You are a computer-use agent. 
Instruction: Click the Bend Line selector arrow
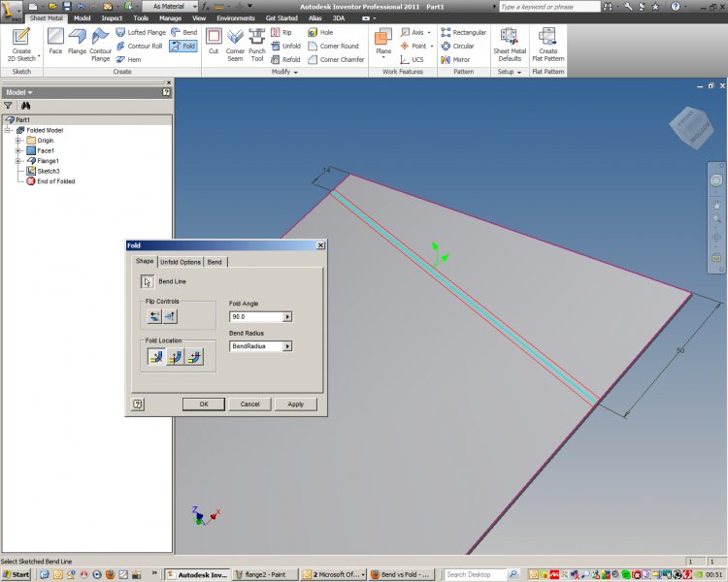[x=148, y=282]
